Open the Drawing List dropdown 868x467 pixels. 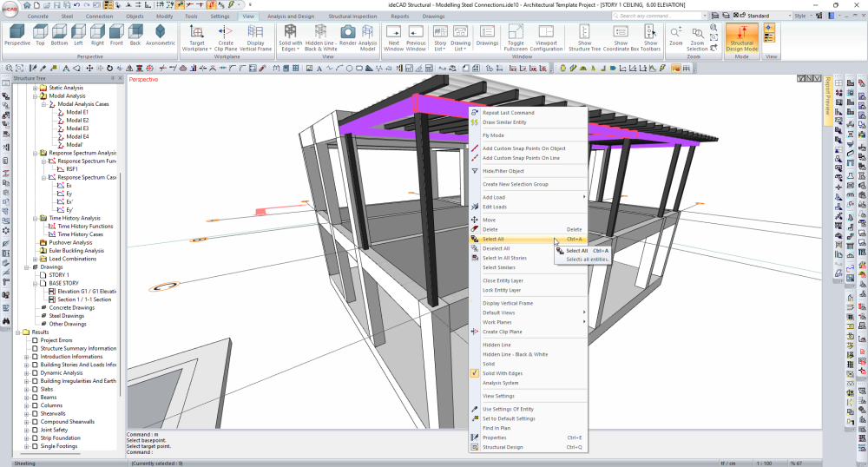[x=460, y=45]
